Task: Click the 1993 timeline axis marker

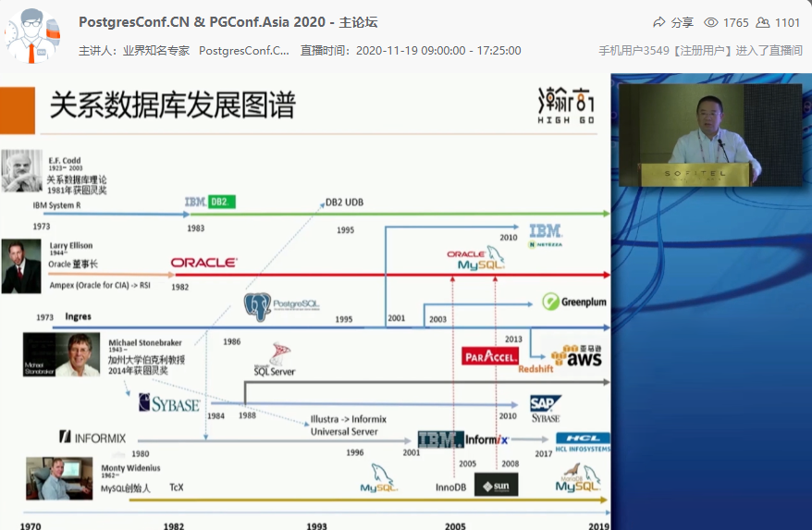Action: [316, 525]
